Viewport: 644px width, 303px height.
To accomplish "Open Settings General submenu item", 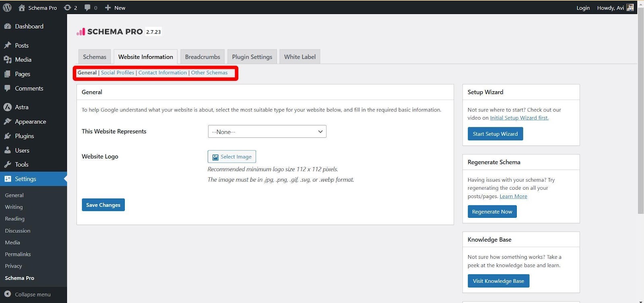I will [x=14, y=195].
